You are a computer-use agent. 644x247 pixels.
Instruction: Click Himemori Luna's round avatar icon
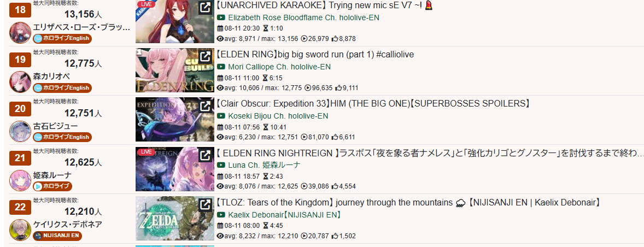[x=20, y=180]
